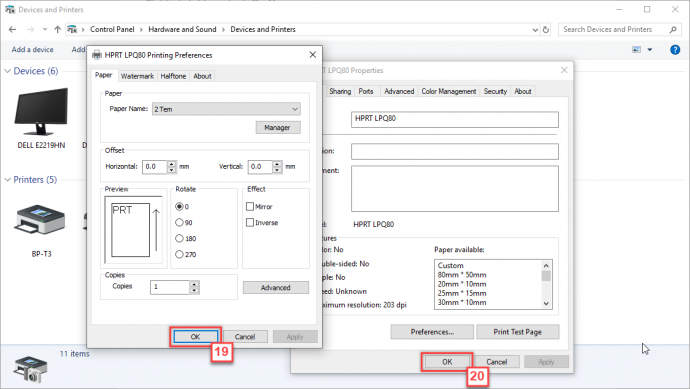Select rotate 180 radio button
This screenshot has height=389, width=690.
(x=179, y=239)
